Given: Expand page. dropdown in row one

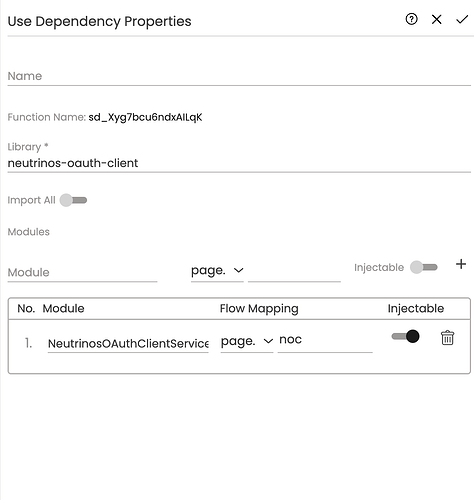Looking at the screenshot, I should (x=247, y=341).
